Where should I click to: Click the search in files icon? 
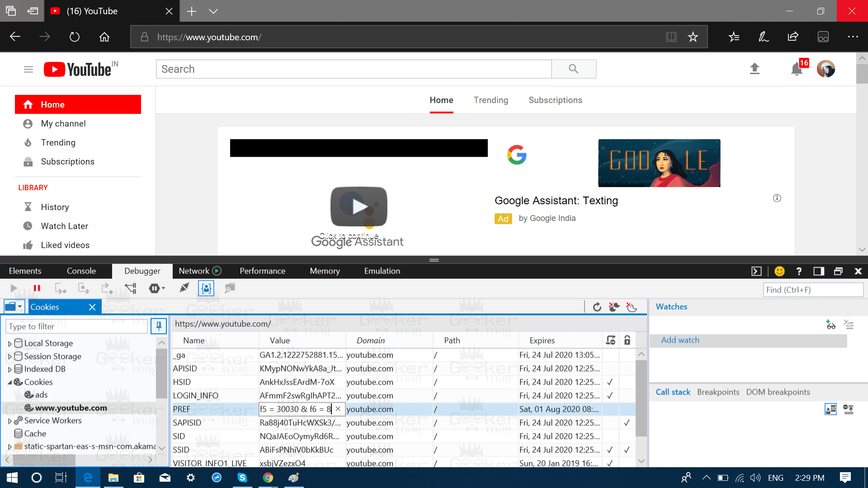[230, 288]
